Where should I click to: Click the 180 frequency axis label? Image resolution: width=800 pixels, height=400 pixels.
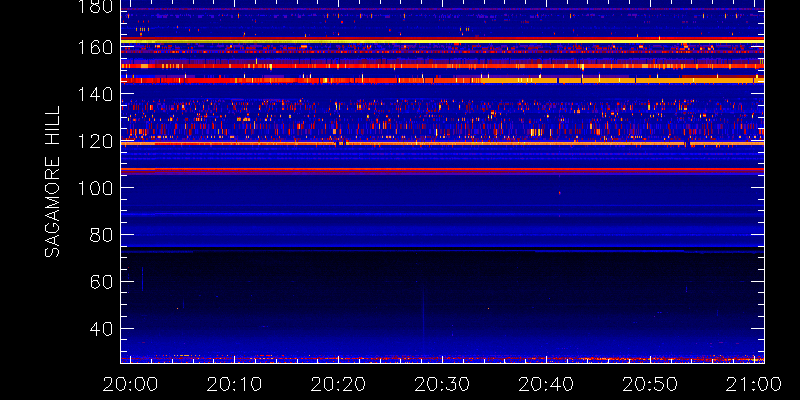[95, 6]
